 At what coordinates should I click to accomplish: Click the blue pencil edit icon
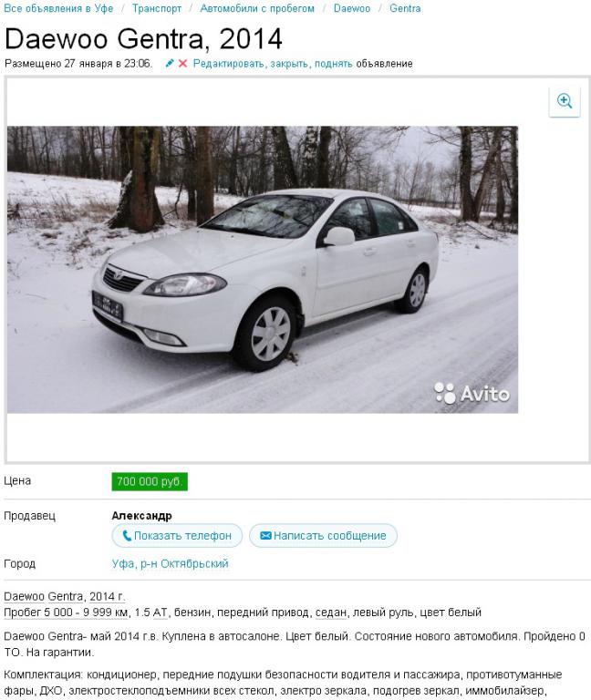pos(170,64)
